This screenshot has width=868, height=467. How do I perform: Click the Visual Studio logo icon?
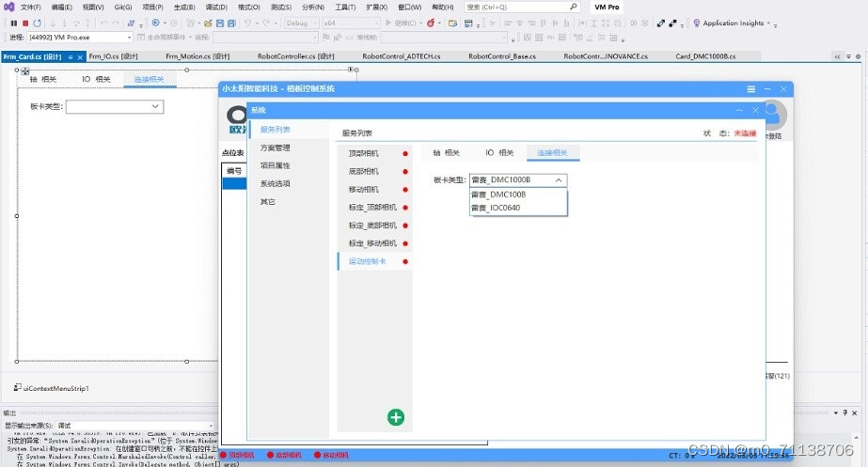tap(8, 8)
